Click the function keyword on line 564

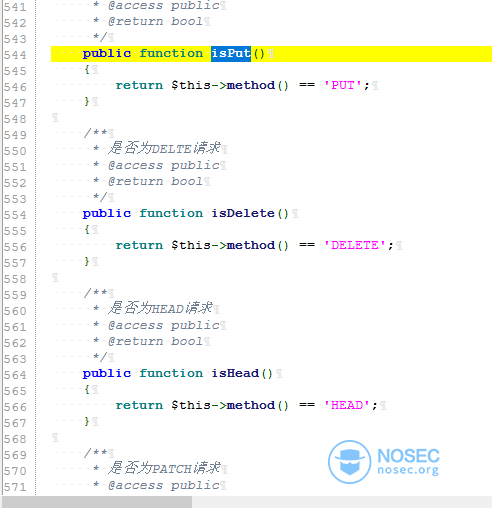[171, 373]
